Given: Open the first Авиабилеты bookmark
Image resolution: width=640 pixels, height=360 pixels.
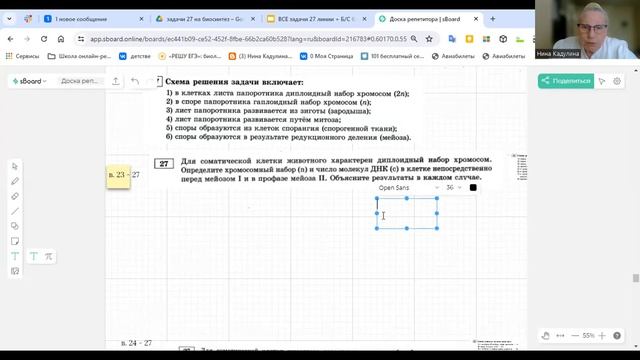Looking at the screenshot, I should [x=453, y=56].
